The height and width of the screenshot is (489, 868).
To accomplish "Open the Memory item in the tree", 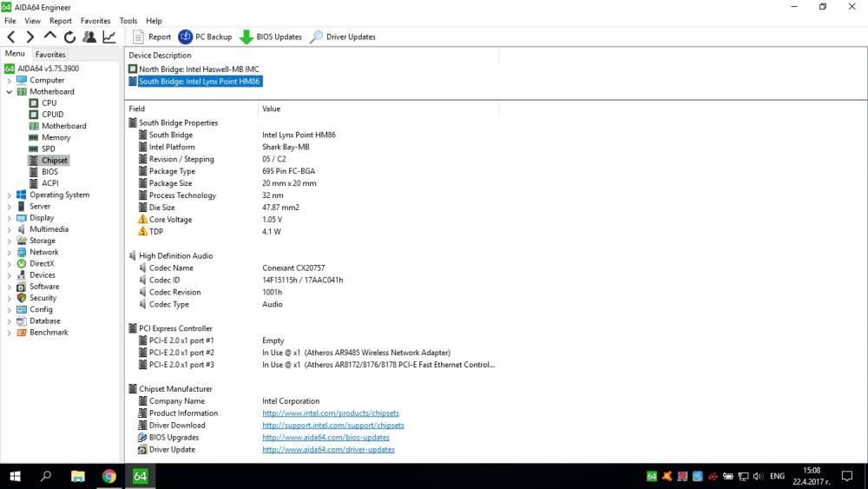I will (56, 137).
